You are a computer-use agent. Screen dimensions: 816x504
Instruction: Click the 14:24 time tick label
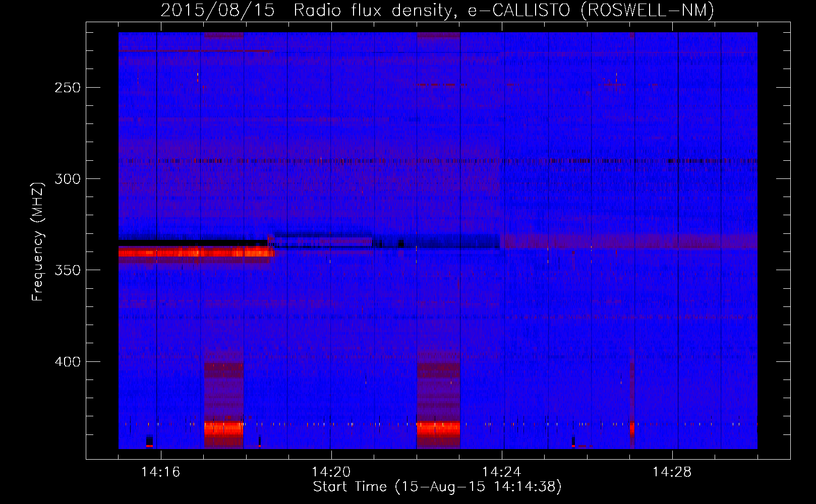501,472
